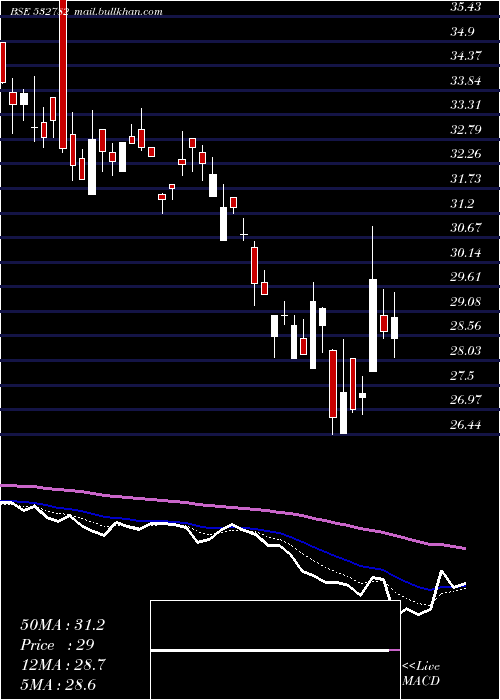Click the MACD histogram box
Viewport: 500px width, 700px height.
(x=275, y=650)
